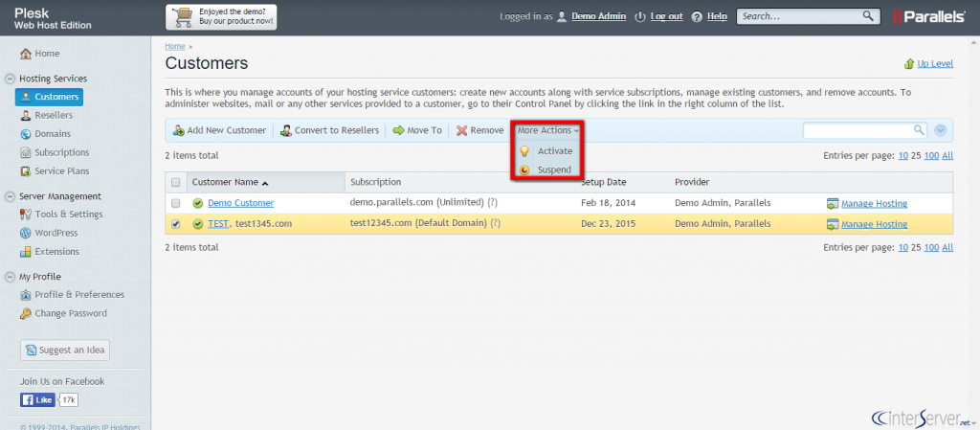Click the Domains globe icon
This screenshot has width=980, height=430.
click(x=26, y=134)
